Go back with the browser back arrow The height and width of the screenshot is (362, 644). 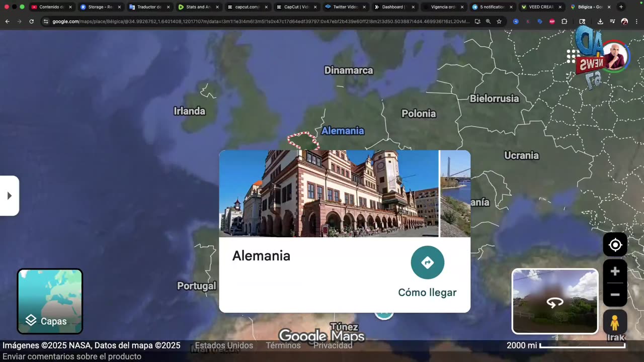pos(7,22)
